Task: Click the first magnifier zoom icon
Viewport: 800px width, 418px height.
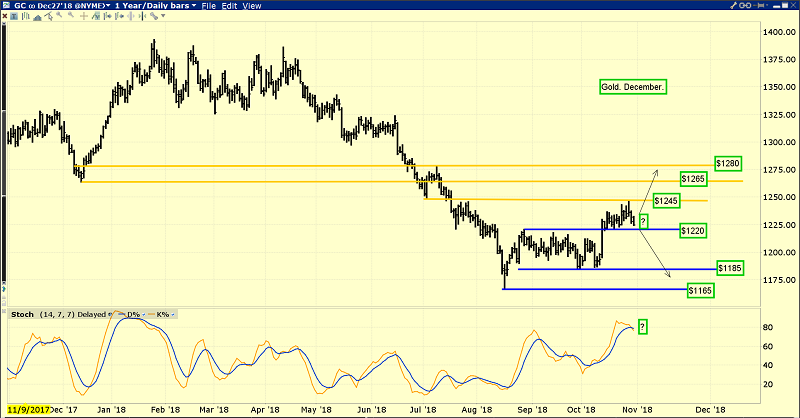Action: point(59,15)
